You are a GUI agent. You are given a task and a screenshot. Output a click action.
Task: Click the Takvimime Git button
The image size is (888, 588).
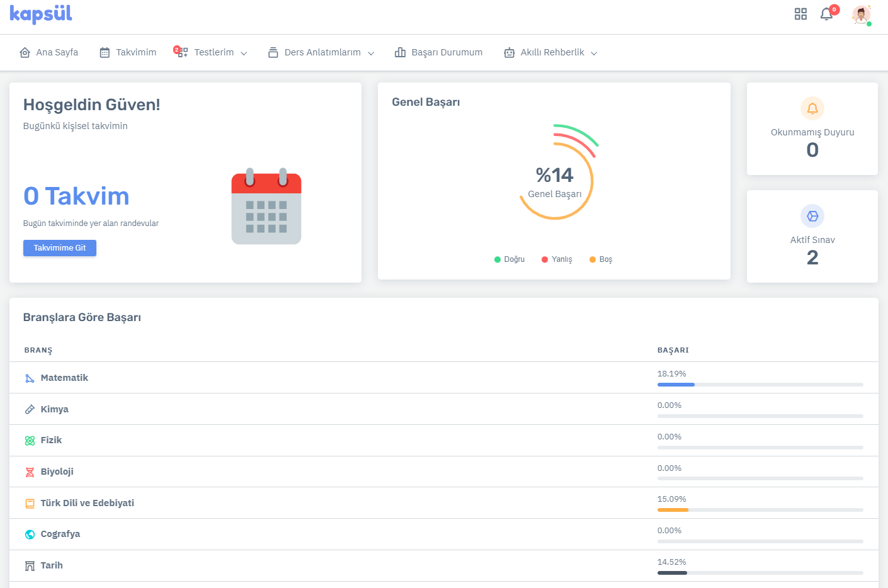point(60,248)
